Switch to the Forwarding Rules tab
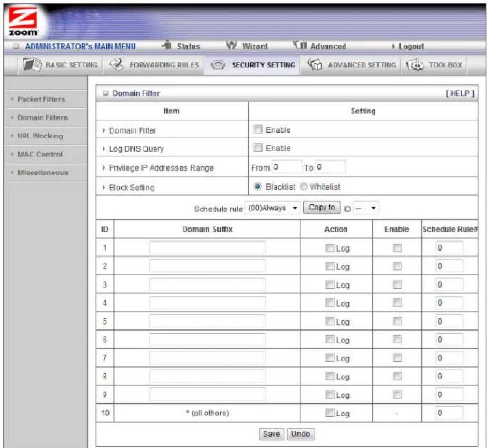The height and width of the screenshot is (448, 487). click(154, 65)
